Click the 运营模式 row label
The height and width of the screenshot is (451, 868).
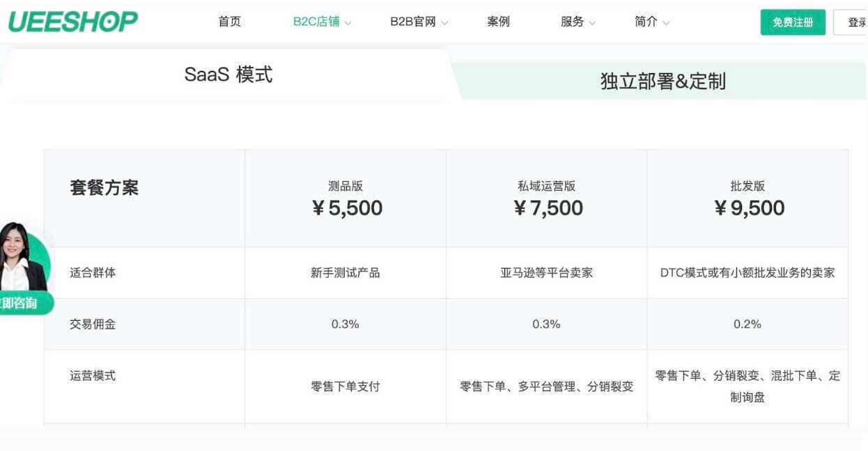click(93, 376)
